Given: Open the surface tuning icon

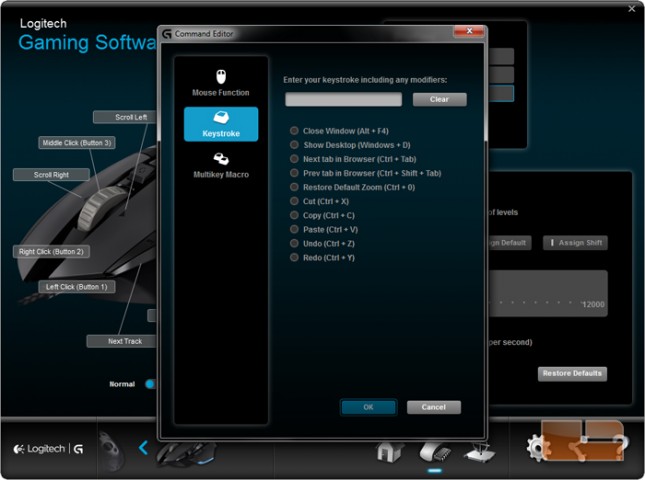Looking at the screenshot, I should (480, 452).
